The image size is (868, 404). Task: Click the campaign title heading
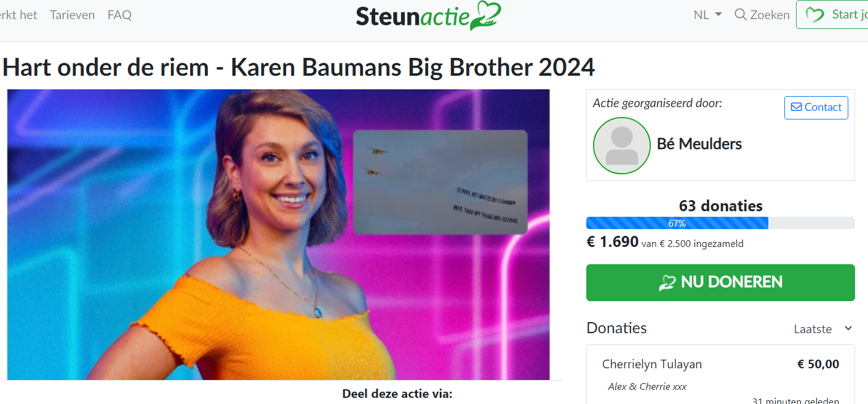[299, 67]
